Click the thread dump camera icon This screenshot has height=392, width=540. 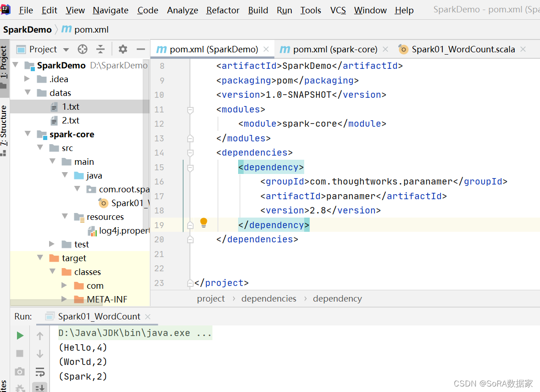tap(20, 371)
